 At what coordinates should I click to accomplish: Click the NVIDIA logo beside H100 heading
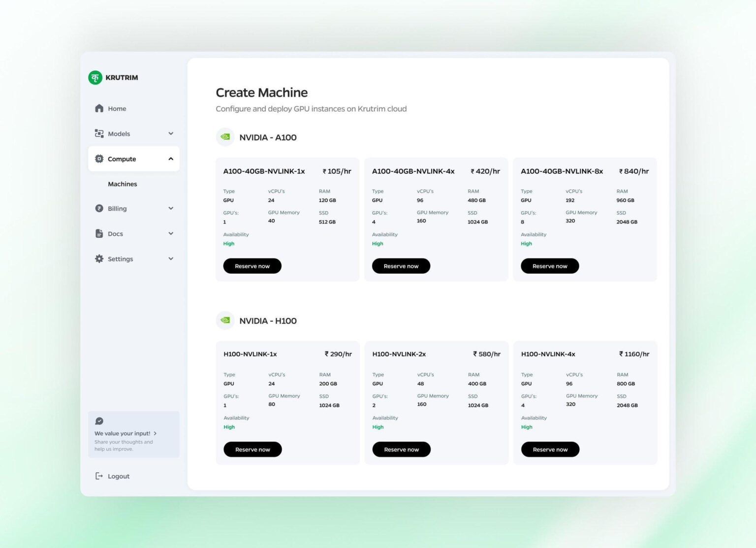point(225,320)
